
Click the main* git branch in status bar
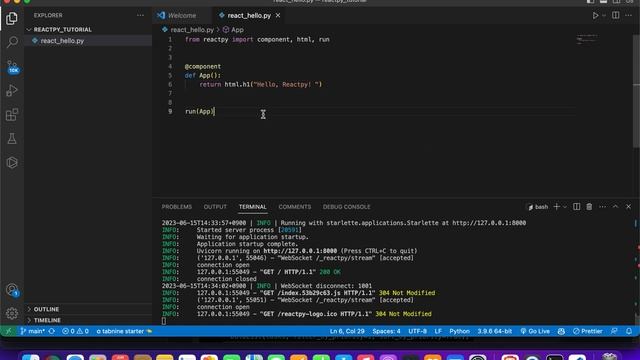click(32, 331)
